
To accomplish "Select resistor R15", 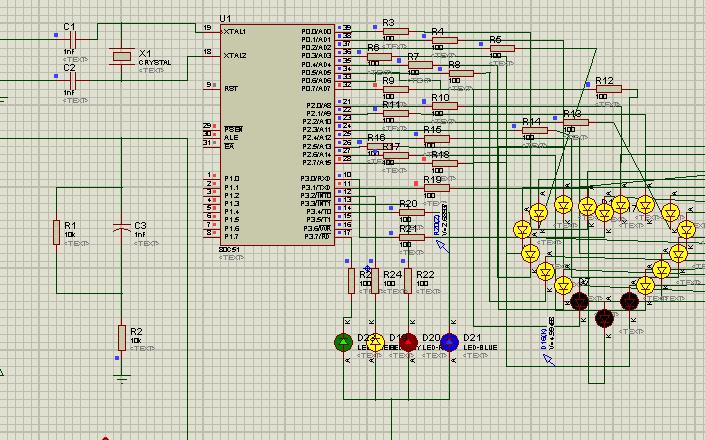I will point(437,138).
